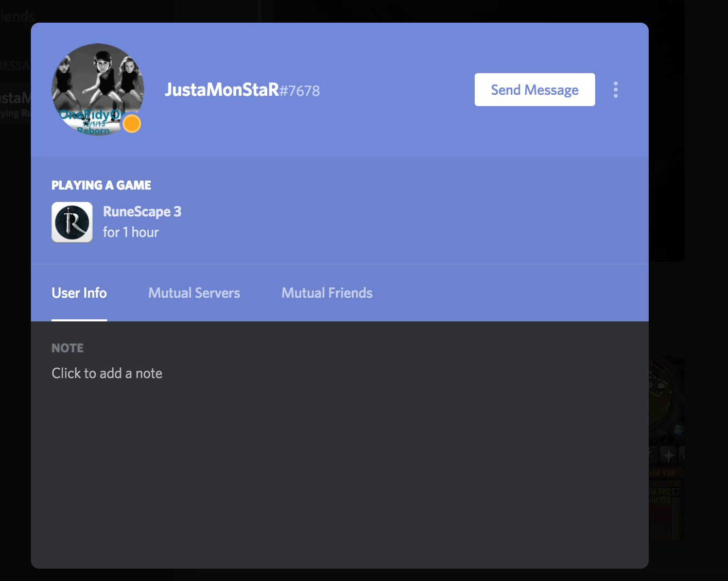Click the PLAYING A GAME heading

(101, 185)
